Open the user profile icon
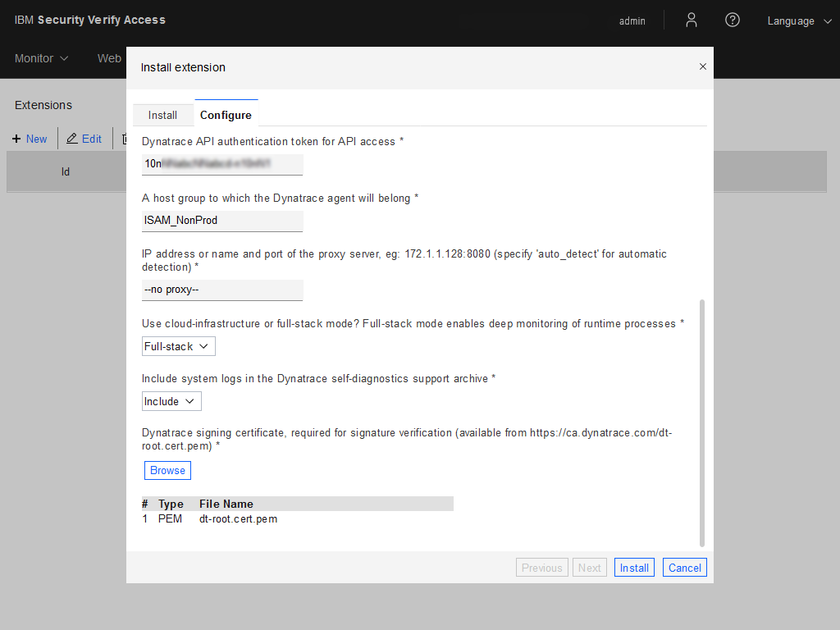The width and height of the screenshot is (840, 630). tap(691, 21)
